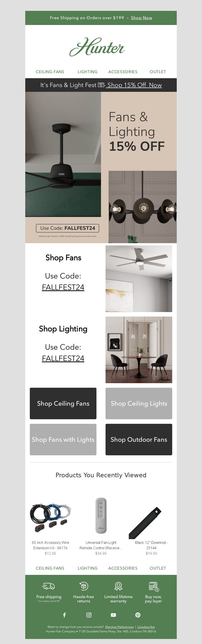This screenshot has height=644, width=202.
Task: Click the Shop Outdoor Fans button
Action: point(139,439)
